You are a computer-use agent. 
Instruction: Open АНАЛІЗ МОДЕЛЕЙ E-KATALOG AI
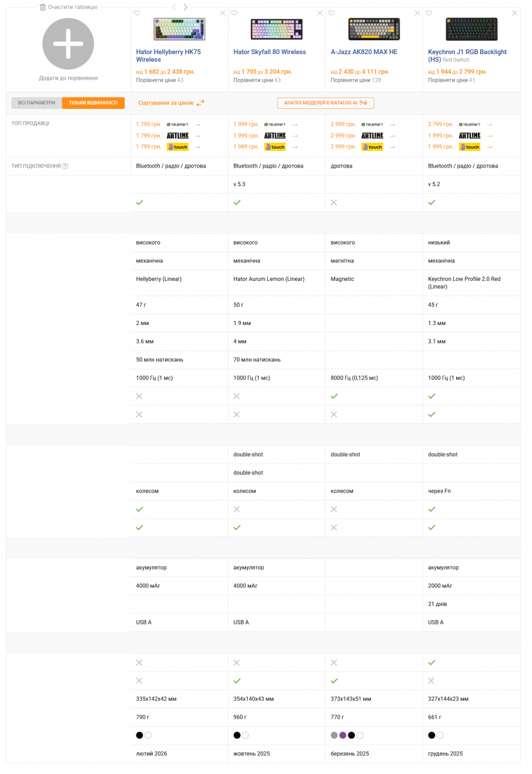point(325,103)
